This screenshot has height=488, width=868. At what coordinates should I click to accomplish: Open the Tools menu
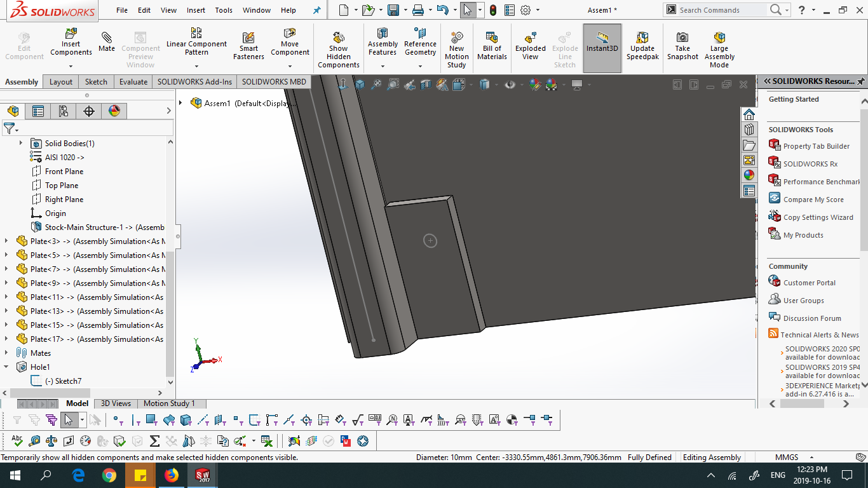[x=224, y=10]
